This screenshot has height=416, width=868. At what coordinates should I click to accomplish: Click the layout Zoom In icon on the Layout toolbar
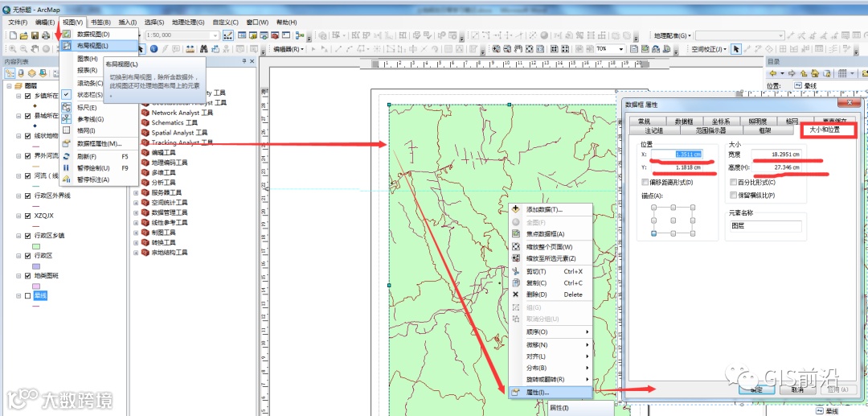496,49
